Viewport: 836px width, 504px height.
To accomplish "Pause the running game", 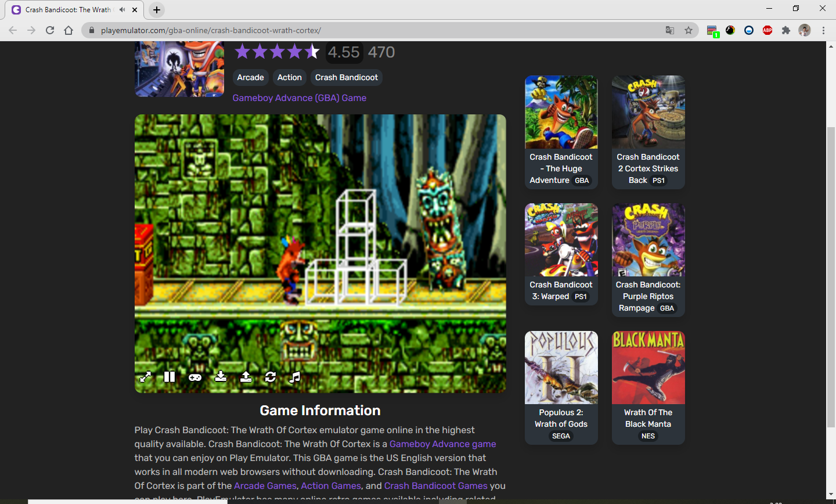I will pos(170,377).
